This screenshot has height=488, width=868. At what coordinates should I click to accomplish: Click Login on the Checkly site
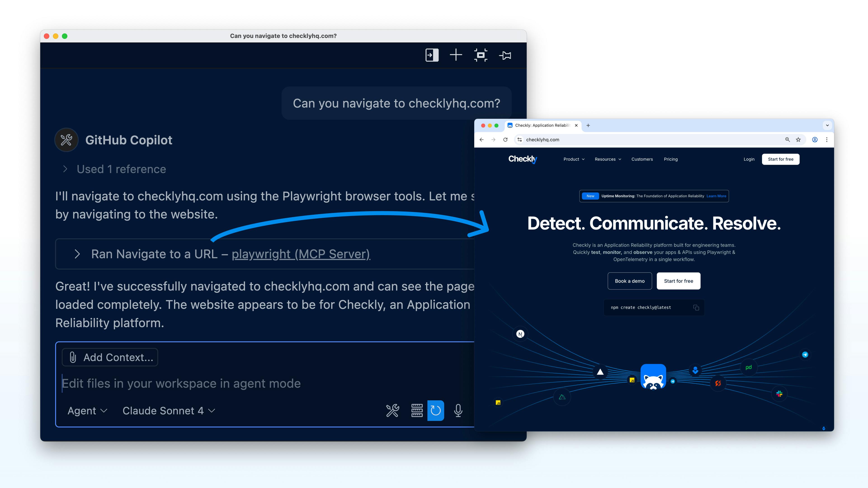[x=749, y=159]
